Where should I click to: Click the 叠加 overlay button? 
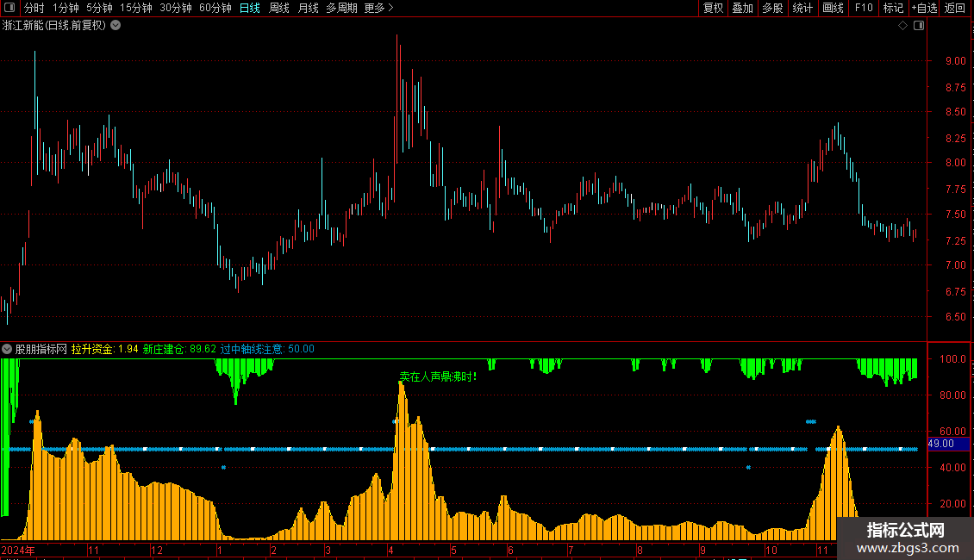[742, 8]
